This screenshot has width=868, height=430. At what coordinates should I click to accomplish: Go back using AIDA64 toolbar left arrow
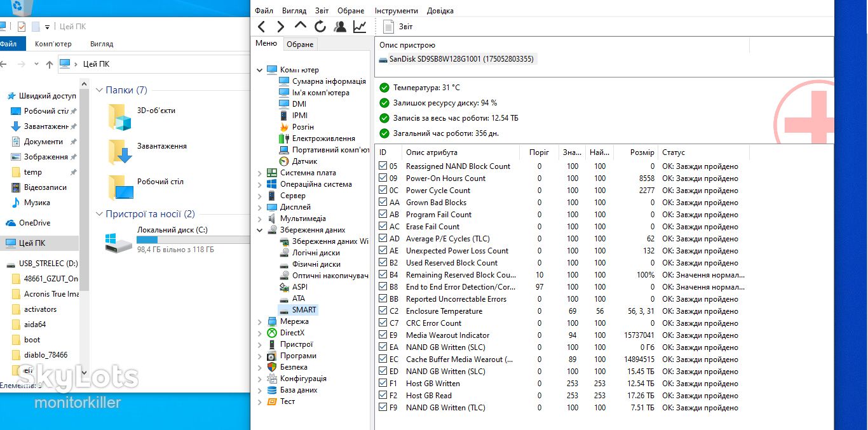point(261,27)
